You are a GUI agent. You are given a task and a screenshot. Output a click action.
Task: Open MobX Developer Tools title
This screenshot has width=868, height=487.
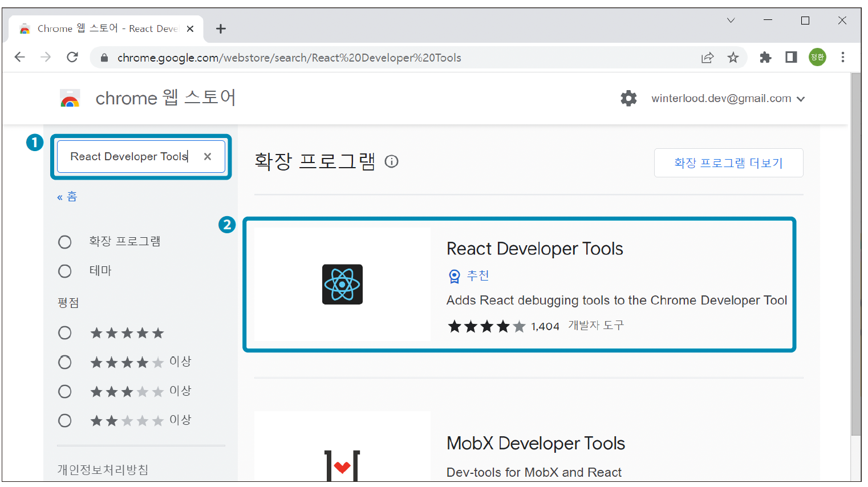[x=536, y=443]
